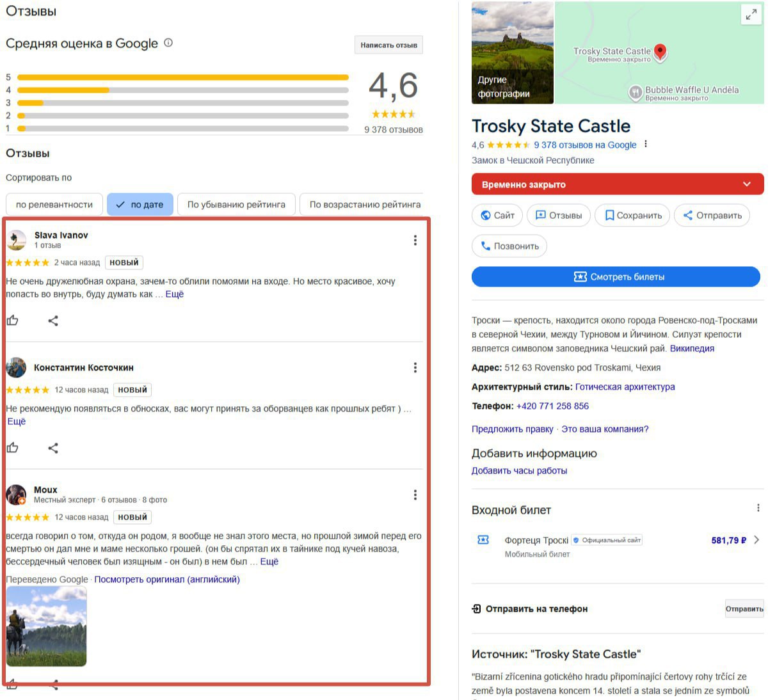Like Slava Ivanov's review with thumbs-up
The height and width of the screenshot is (700, 784).
pos(12,321)
